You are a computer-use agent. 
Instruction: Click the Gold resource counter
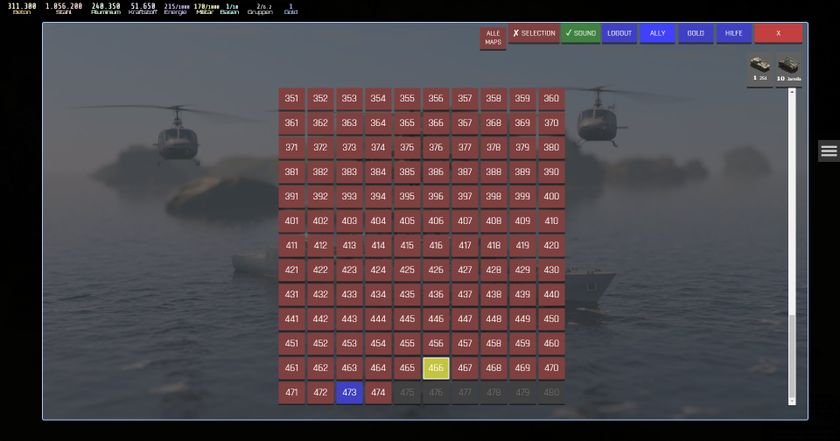coord(291,9)
